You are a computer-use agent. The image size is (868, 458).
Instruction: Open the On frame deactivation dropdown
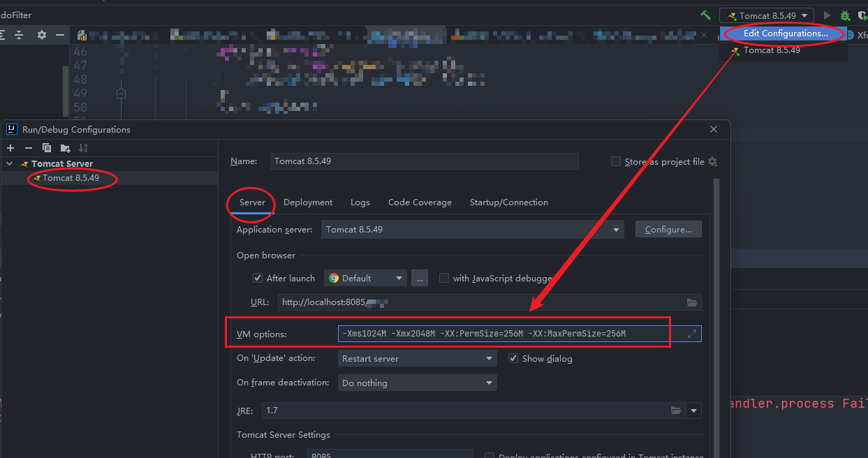(x=417, y=383)
